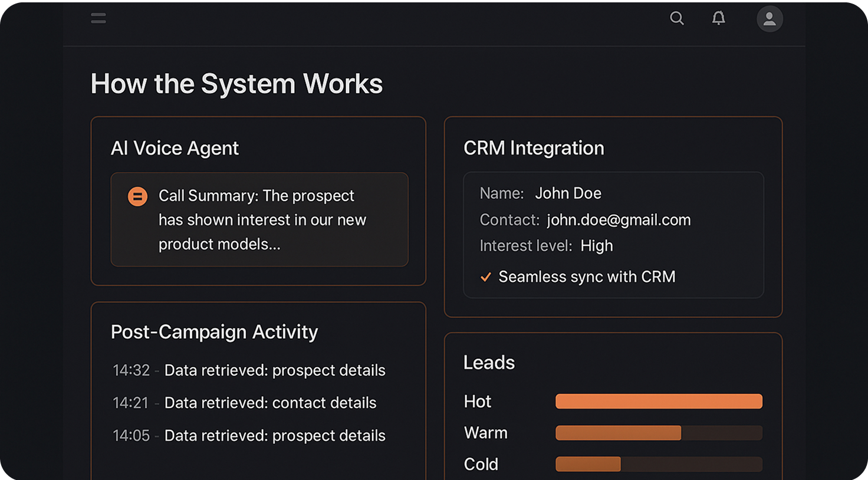Open notifications bell icon
This screenshot has height=480, width=868.
tap(718, 18)
